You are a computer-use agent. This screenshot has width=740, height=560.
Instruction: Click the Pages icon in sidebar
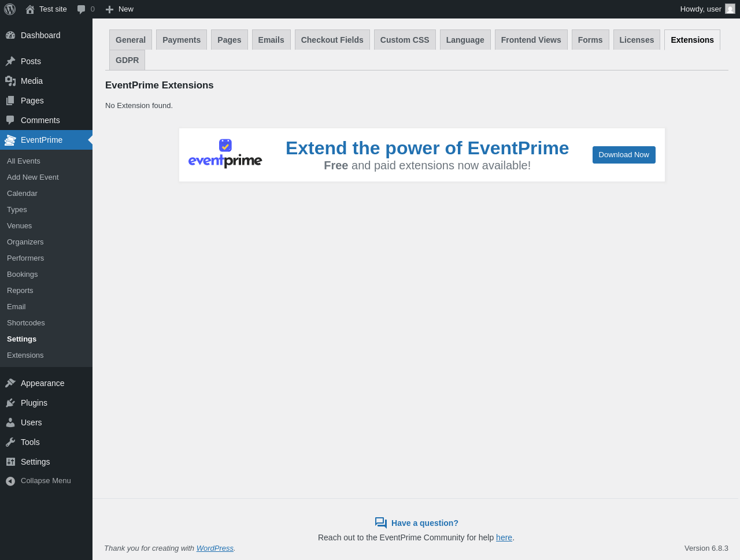coord(10,101)
